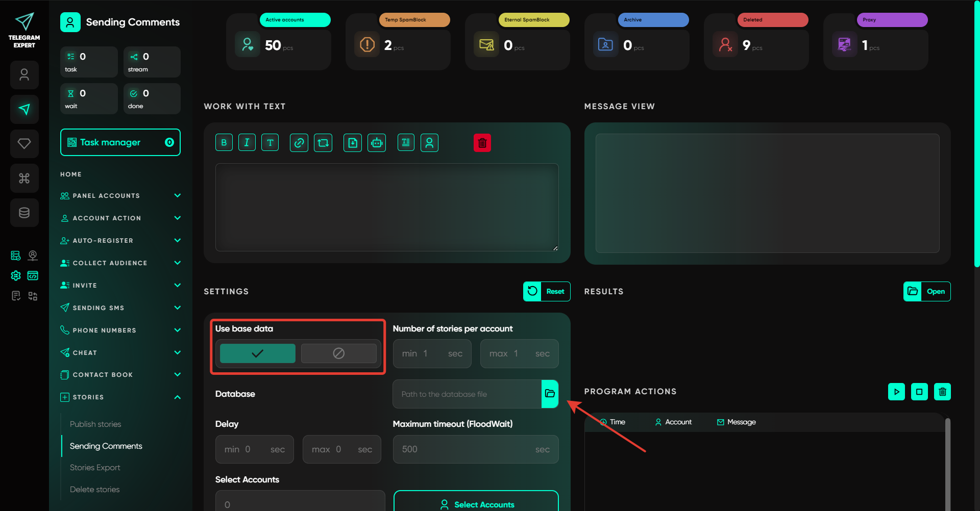
Task: Click the Italic formatting icon
Action: (247, 143)
